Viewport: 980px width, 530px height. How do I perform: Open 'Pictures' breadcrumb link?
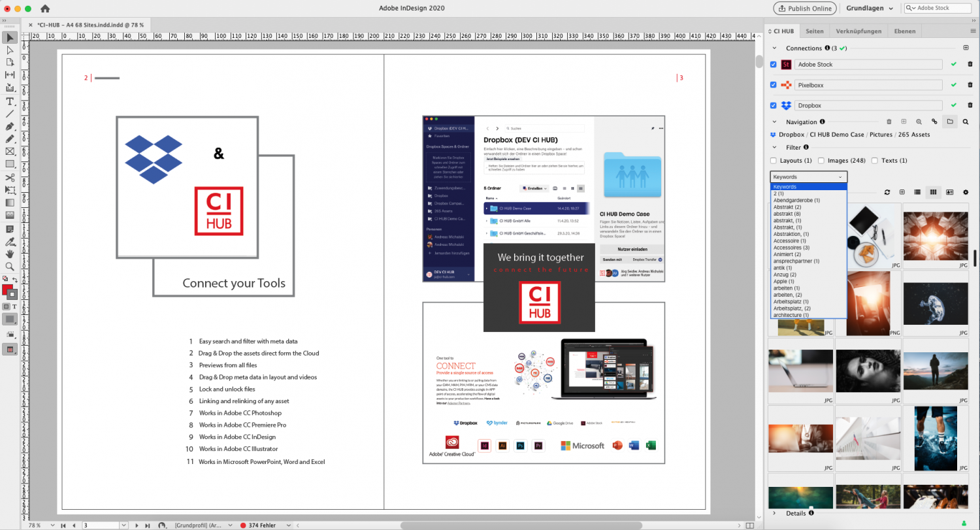pyautogui.click(x=881, y=135)
